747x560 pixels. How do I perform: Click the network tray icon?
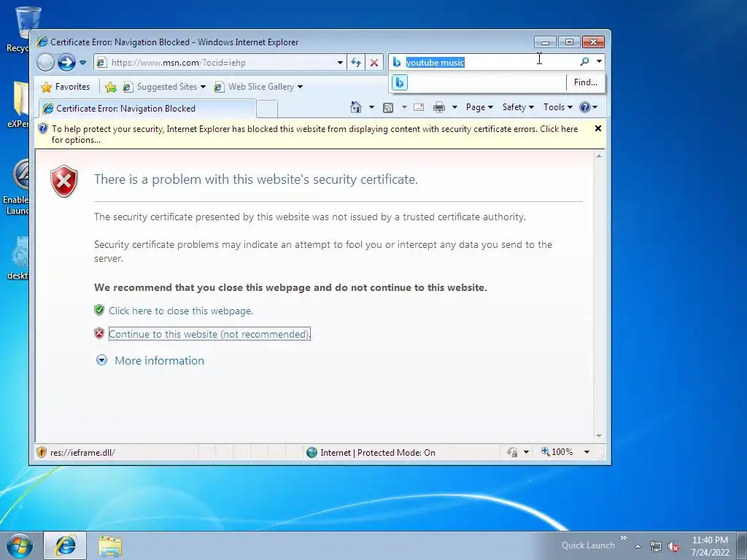point(656,546)
